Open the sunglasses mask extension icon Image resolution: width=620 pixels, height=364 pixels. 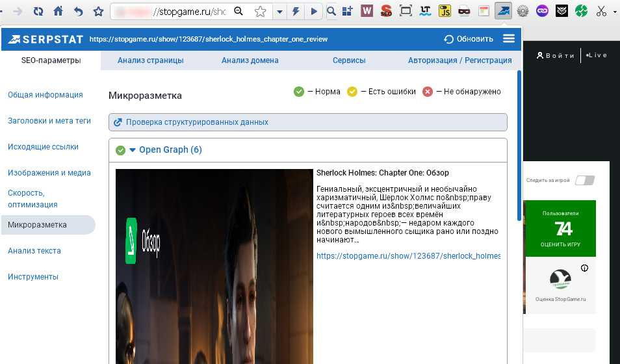coord(464,11)
